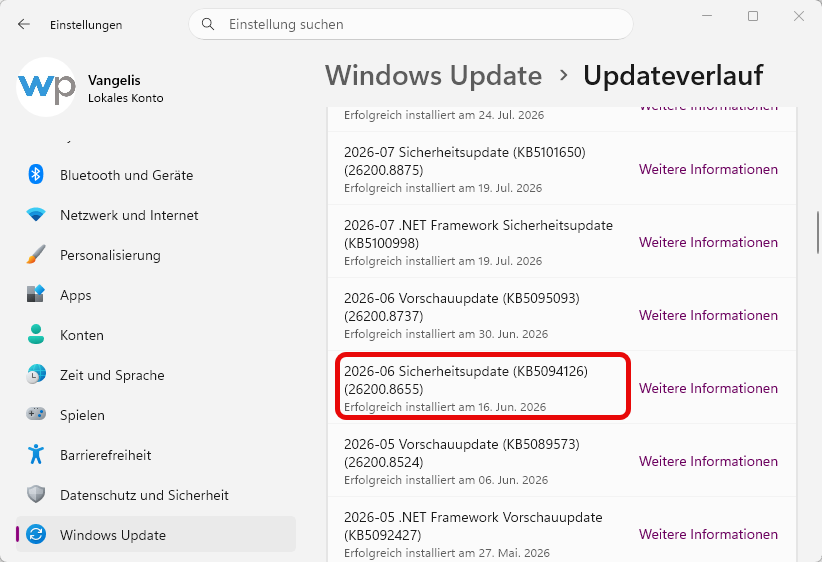Click Windows Update breadcrumb in header
822x562 pixels.
tap(434, 75)
